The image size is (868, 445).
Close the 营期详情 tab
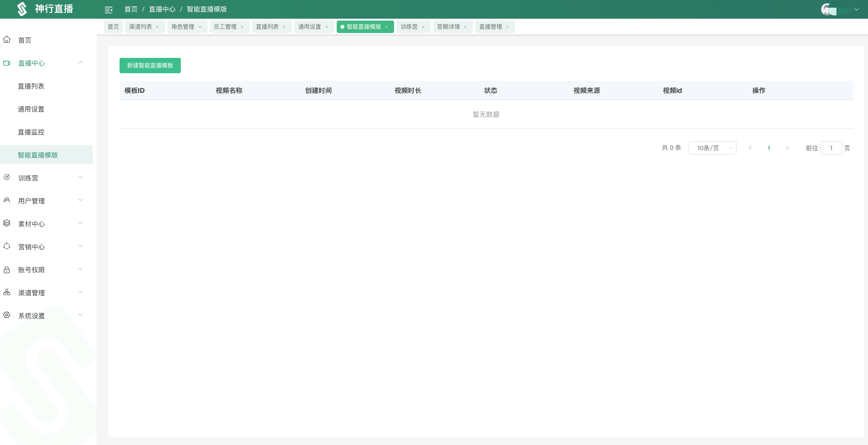click(465, 27)
